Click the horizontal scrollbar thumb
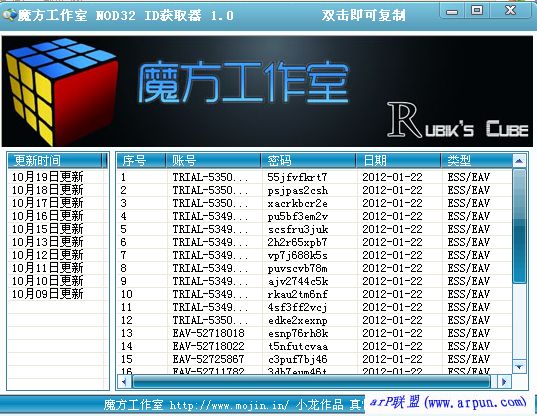Image resolution: width=537 pixels, height=416 pixels. pyautogui.click(x=311, y=382)
